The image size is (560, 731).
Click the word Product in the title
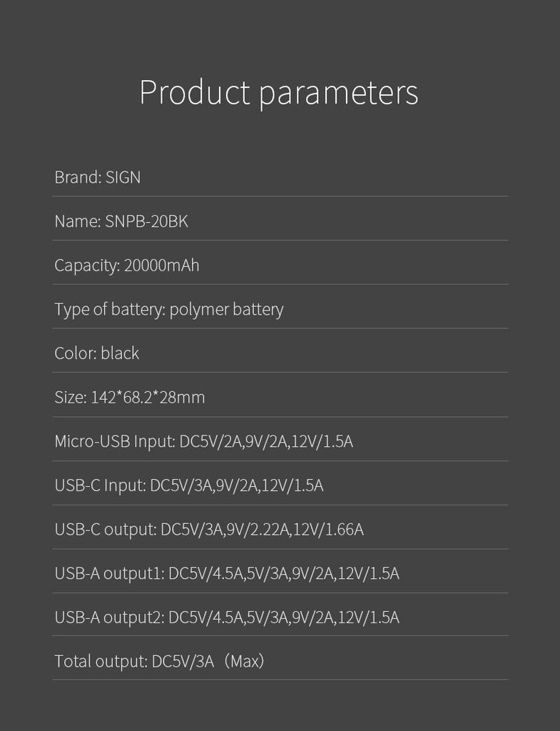195,91
